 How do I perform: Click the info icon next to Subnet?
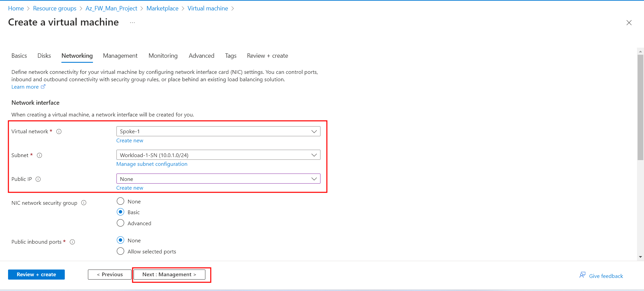(39, 155)
